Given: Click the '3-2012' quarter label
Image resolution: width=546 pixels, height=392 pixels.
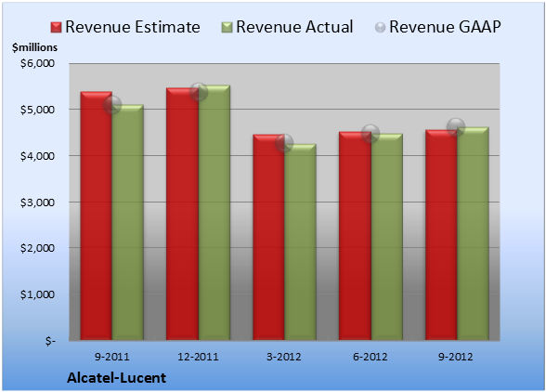Looking at the screenshot, I should (x=284, y=357).
